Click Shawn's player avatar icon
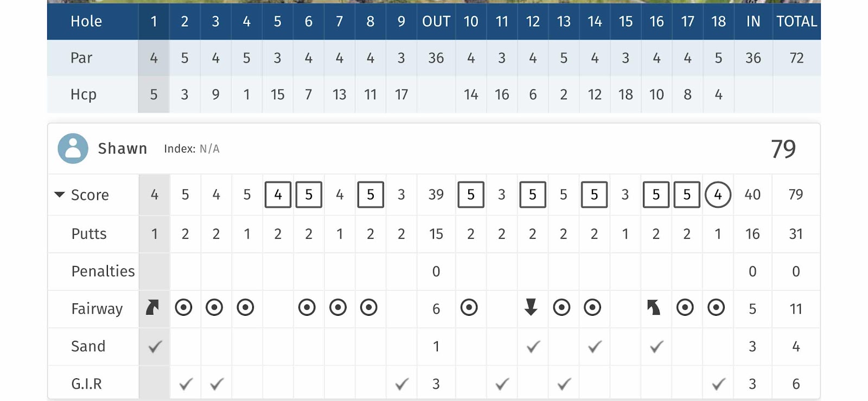This screenshot has width=868, height=401. point(73,149)
